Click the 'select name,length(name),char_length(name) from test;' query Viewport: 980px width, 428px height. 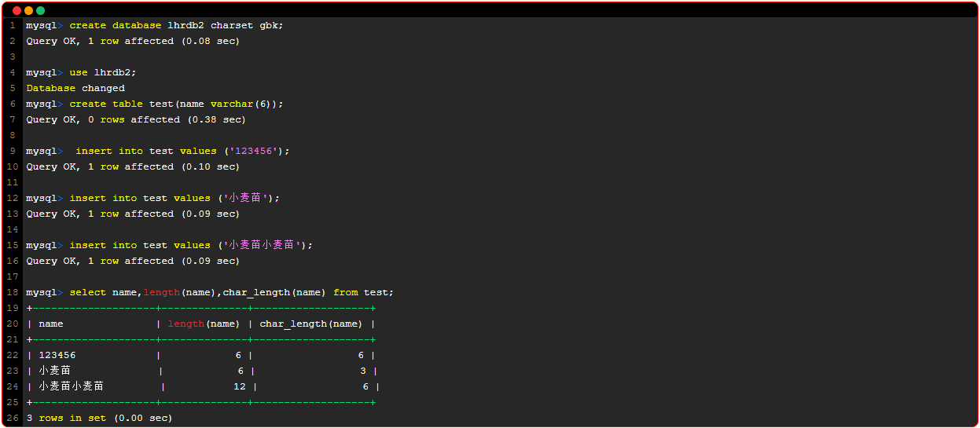(x=232, y=292)
